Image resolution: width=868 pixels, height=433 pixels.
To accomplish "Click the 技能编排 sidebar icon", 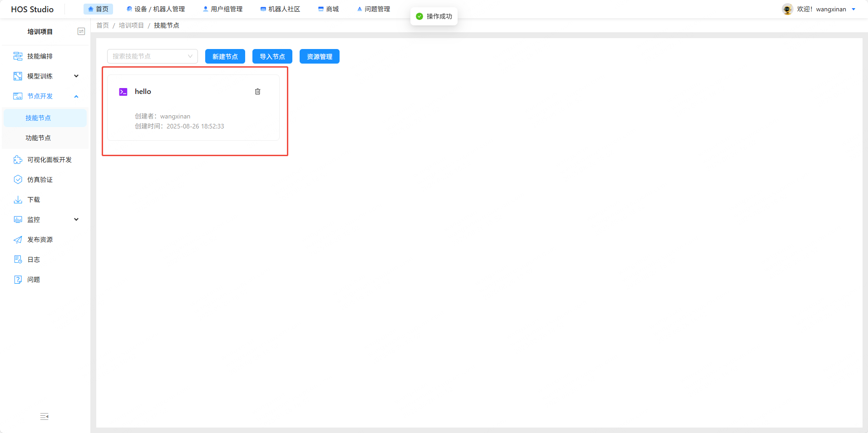I will click(x=18, y=56).
